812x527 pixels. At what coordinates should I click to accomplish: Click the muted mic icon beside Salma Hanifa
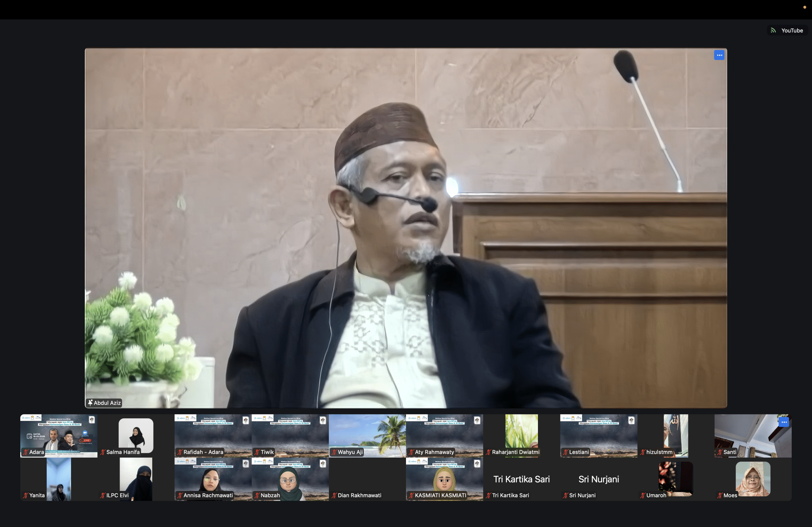102,452
